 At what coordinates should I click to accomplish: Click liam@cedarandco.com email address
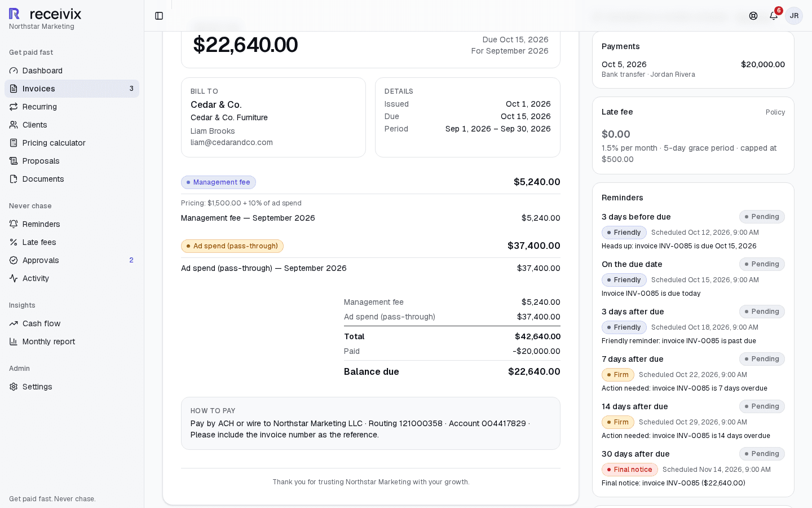(x=232, y=142)
